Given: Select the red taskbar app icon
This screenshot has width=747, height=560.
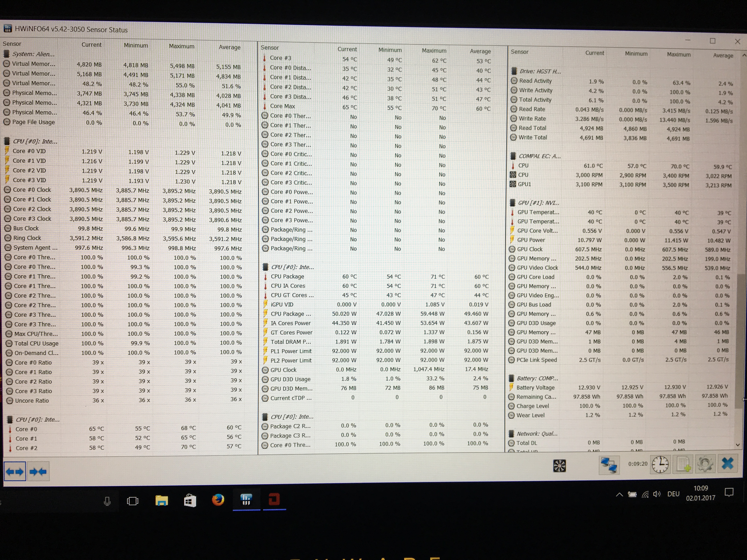Looking at the screenshot, I should pyautogui.click(x=274, y=499).
